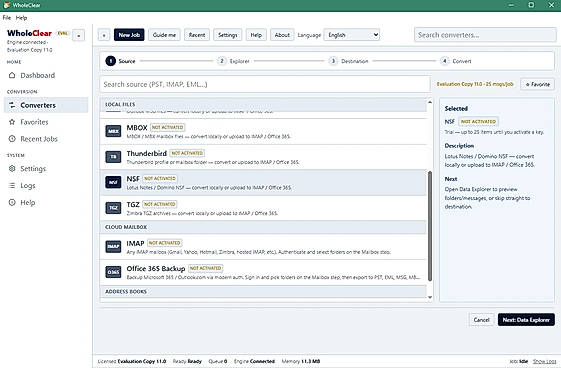Click the Settings gear icon in sidebar
The height and width of the screenshot is (368, 561).
tap(12, 168)
